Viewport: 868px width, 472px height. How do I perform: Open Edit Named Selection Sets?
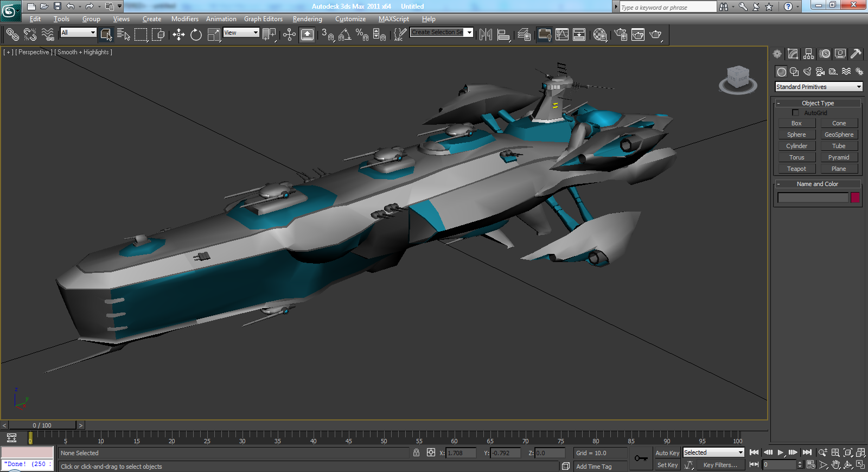399,35
